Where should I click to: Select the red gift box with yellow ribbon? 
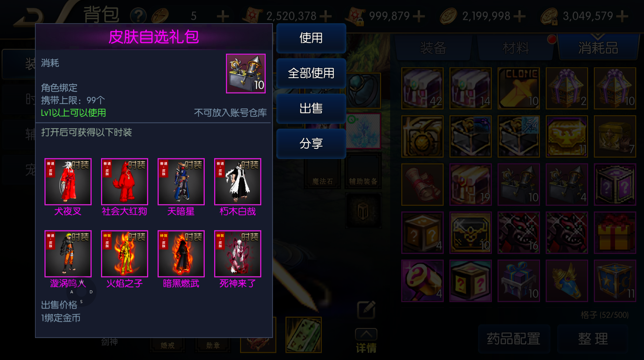615,233
